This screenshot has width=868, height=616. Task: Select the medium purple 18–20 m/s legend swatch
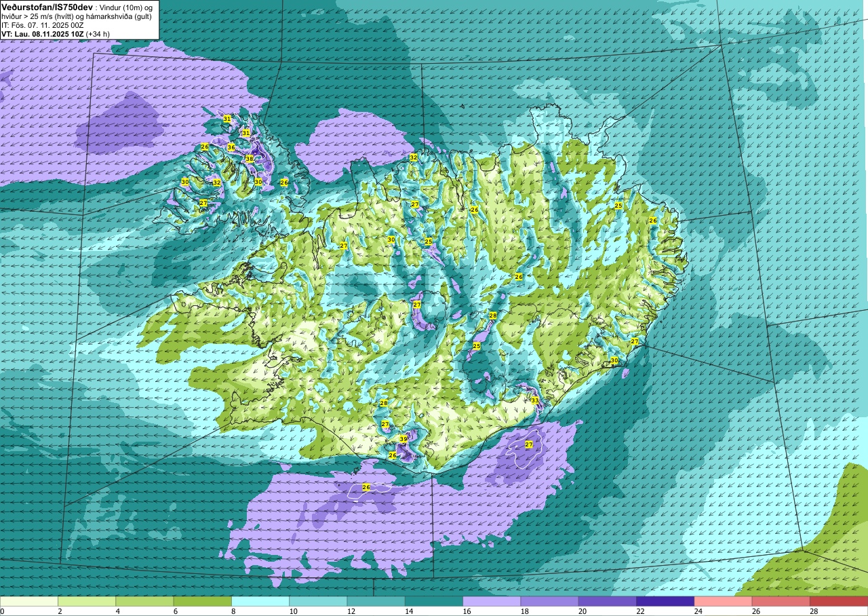(549, 601)
